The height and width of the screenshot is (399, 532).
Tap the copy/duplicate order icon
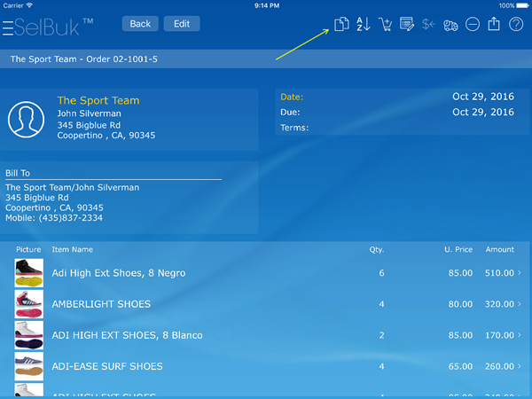[x=341, y=24]
